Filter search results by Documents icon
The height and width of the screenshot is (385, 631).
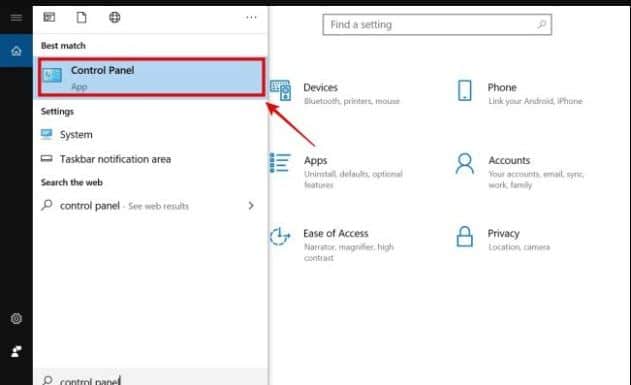(x=82, y=17)
